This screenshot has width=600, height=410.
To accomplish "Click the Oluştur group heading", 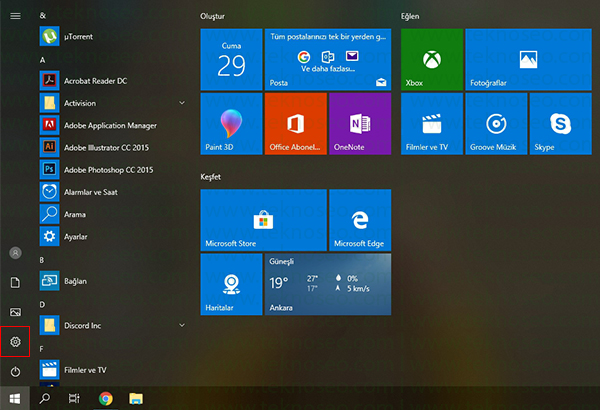I will pos(212,16).
